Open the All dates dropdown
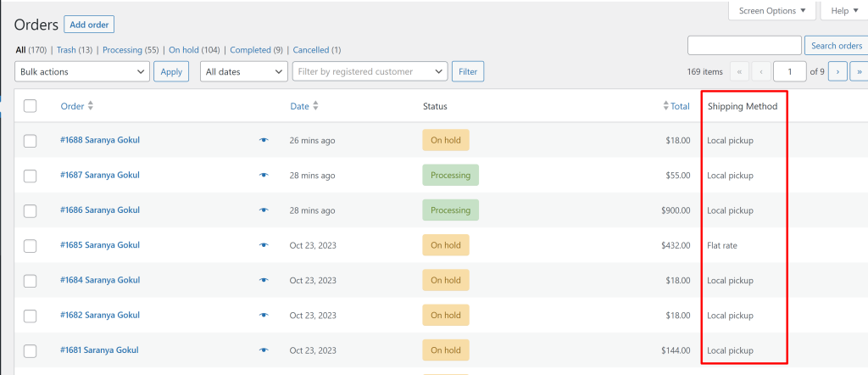Image resolution: width=868 pixels, height=375 pixels. tap(243, 71)
